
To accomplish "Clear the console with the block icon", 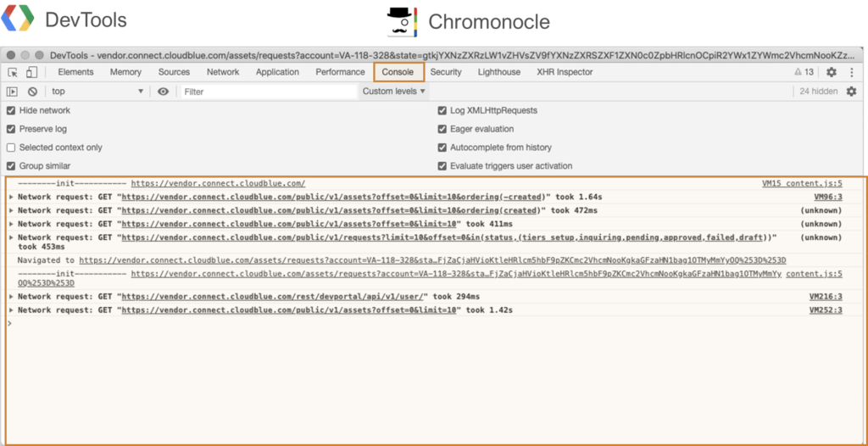I will (x=33, y=92).
